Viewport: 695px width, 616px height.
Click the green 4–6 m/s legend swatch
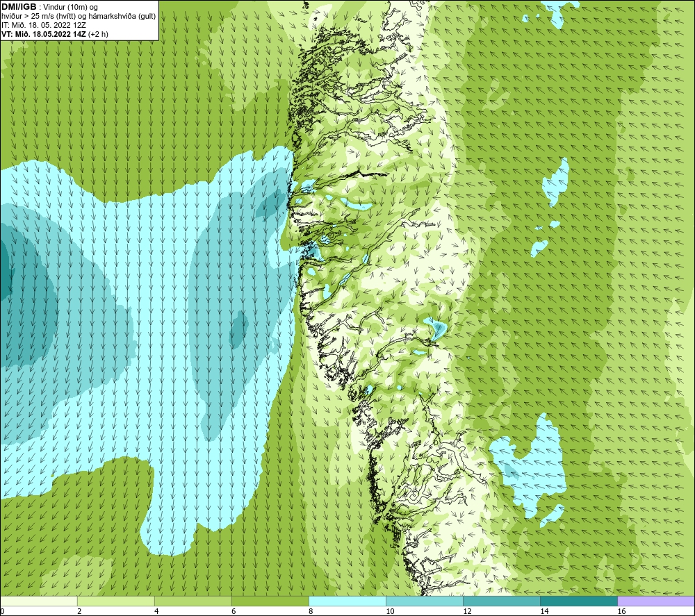pyautogui.click(x=193, y=601)
